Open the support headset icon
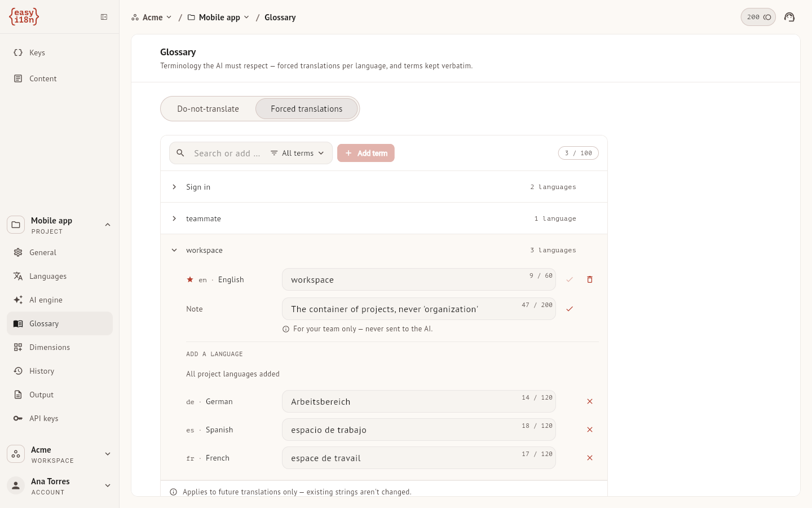Viewport: 812px width, 508px height. pos(789,17)
